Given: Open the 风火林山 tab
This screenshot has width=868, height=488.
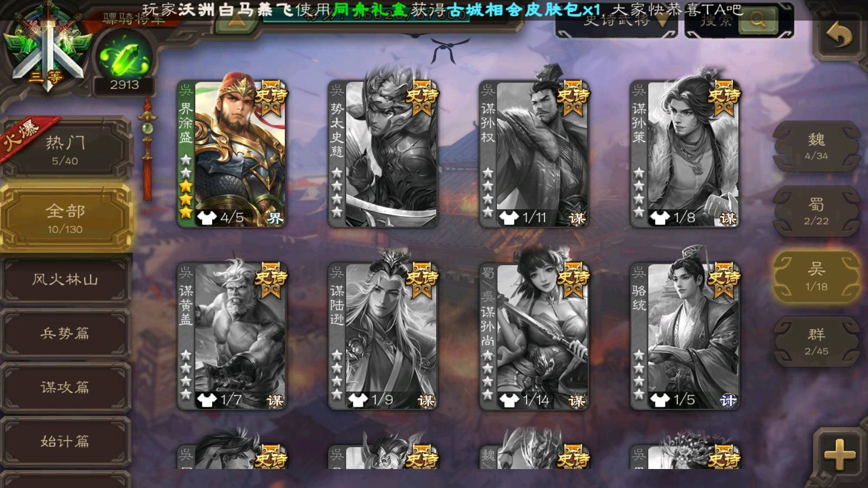Looking at the screenshot, I should (x=65, y=279).
